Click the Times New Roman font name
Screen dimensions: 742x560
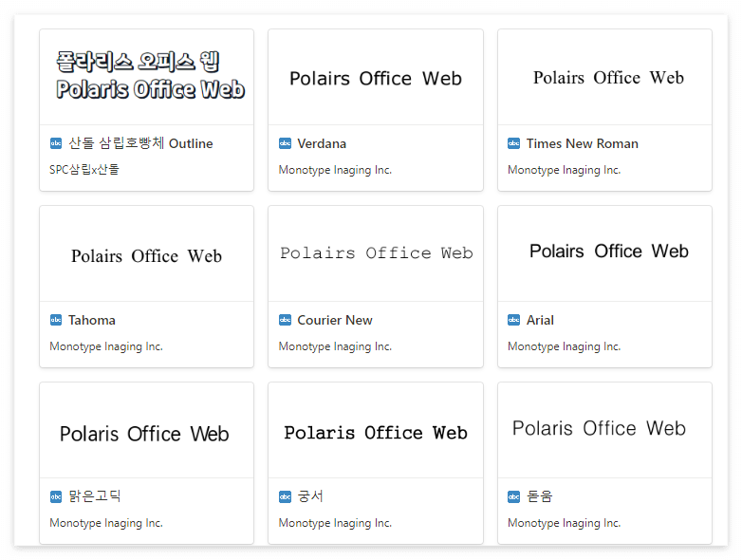tap(583, 143)
